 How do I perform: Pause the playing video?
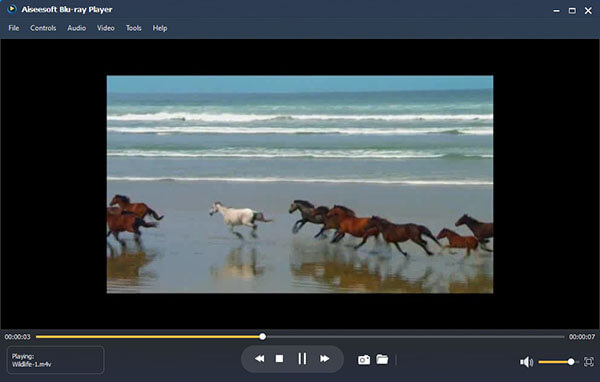(302, 359)
